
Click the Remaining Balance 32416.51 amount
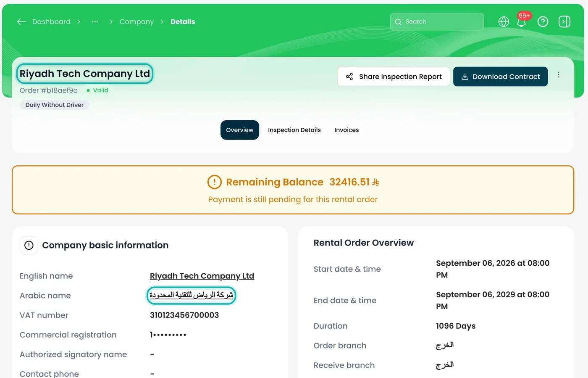[354, 182]
